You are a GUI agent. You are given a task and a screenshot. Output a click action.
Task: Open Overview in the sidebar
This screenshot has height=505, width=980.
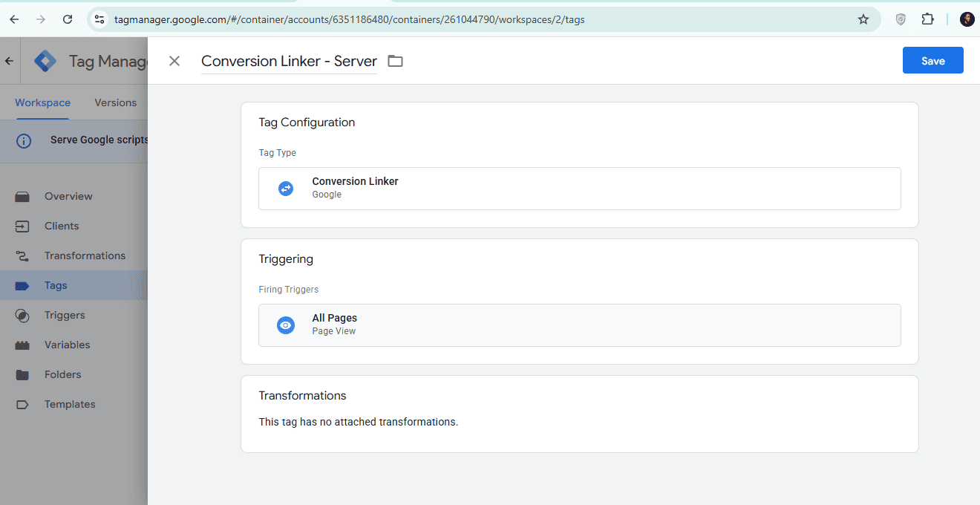[x=73, y=196]
